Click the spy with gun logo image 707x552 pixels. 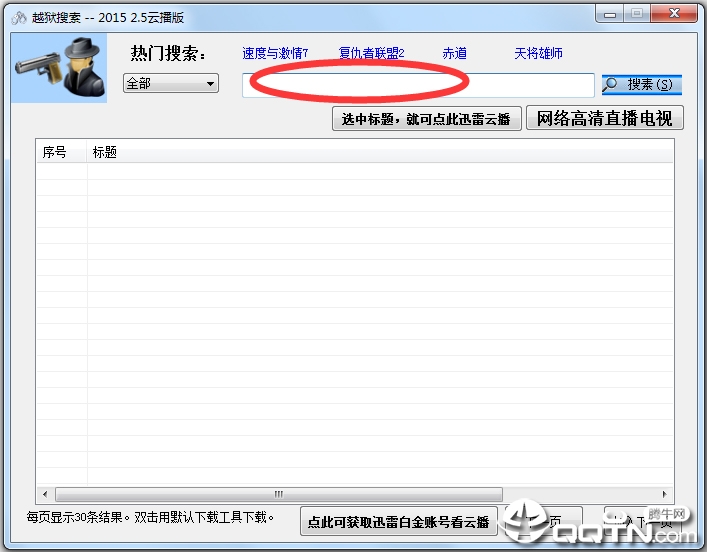click(59, 68)
